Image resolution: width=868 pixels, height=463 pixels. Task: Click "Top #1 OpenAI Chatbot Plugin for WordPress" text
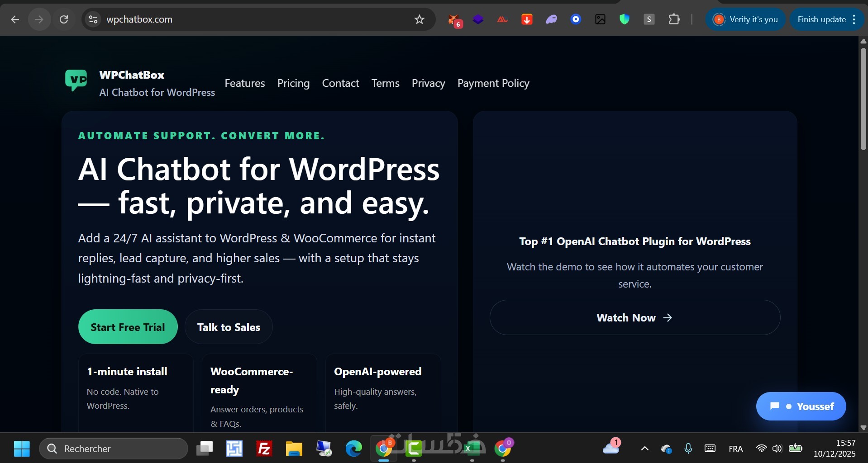(x=635, y=241)
